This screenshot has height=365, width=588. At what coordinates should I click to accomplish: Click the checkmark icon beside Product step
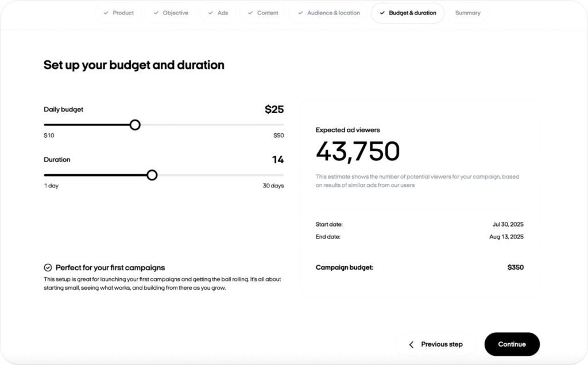[x=106, y=11]
